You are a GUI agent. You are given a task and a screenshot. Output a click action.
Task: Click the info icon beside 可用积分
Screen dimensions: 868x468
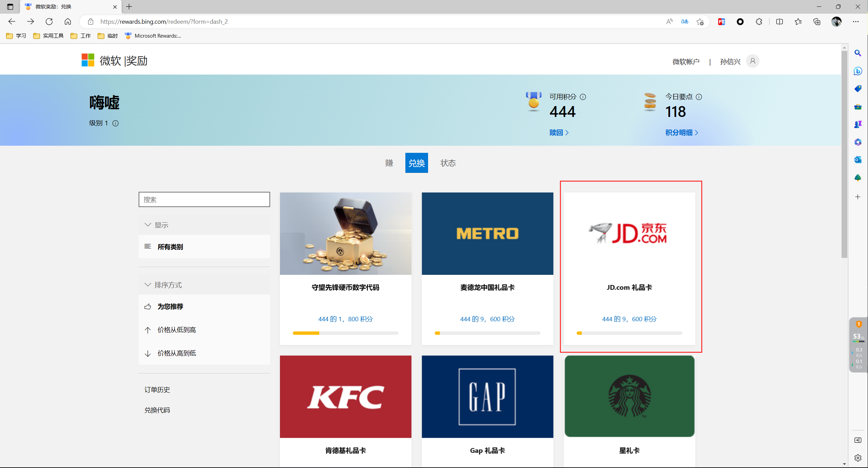coord(583,97)
